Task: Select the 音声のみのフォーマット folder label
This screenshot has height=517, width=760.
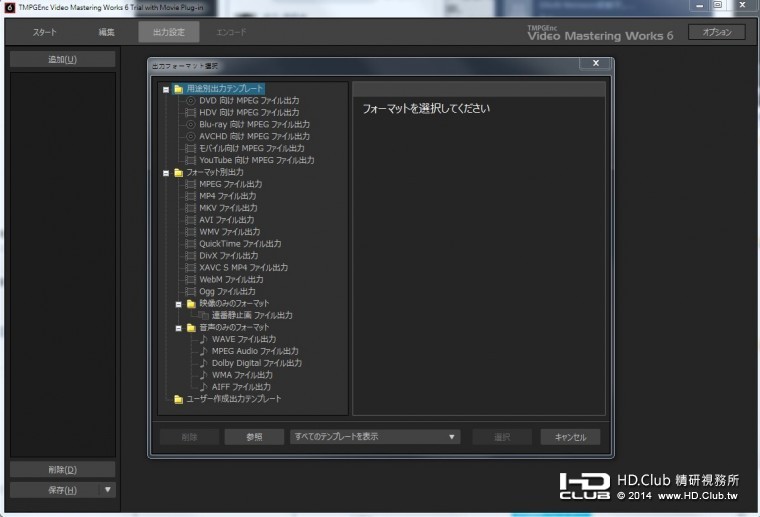Action: (x=234, y=327)
